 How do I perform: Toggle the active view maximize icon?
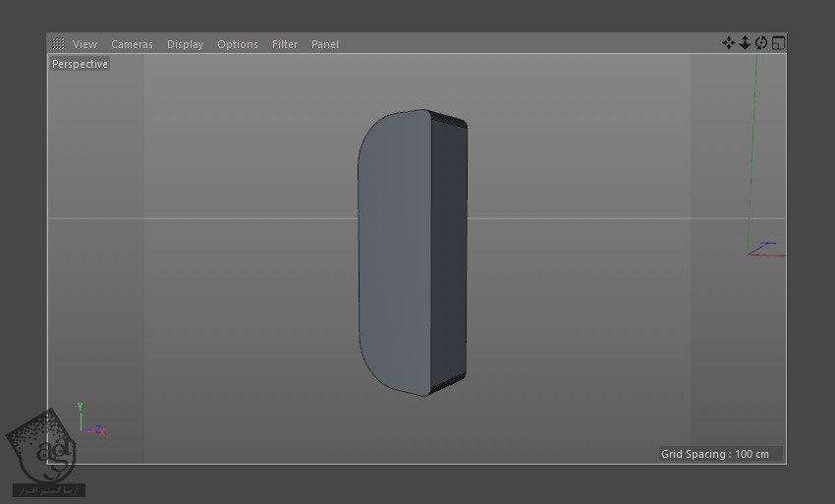point(777,43)
